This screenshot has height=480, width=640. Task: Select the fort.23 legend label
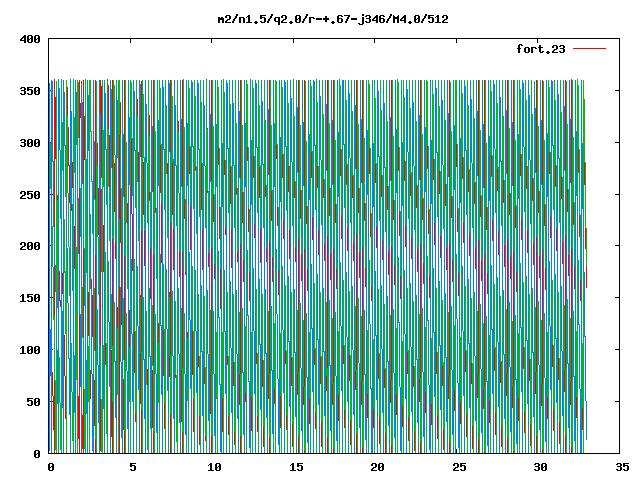click(x=541, y=49)
